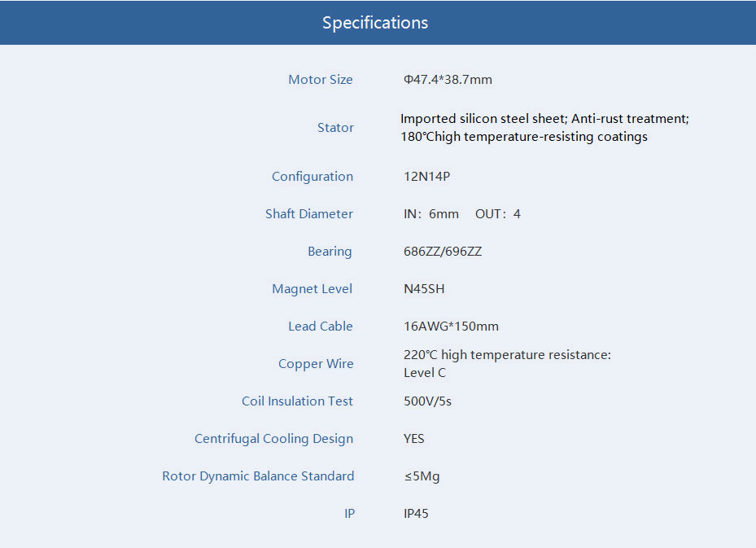Select the Stator label
Image resolution: width=756 pixels, height=548 pixels.
pos(335,127)
